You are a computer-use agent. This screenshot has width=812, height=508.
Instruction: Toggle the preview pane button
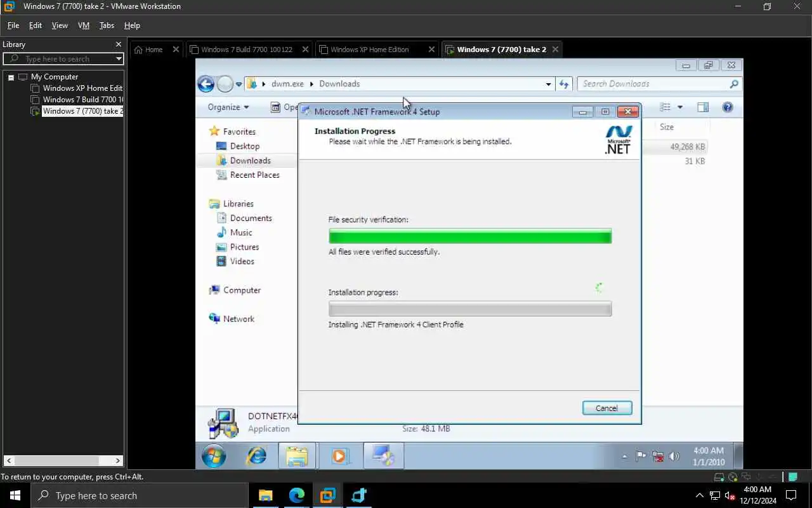pos(703,107)
